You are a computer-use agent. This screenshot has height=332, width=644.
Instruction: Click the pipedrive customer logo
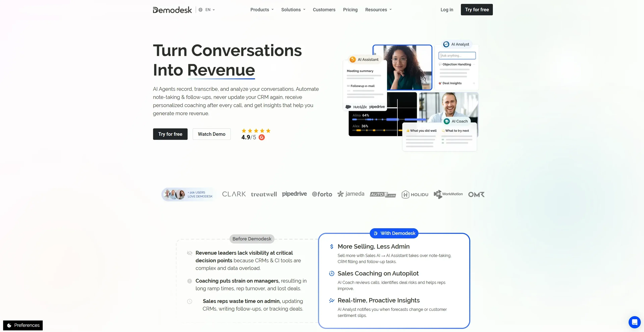(x=294, y=194)
